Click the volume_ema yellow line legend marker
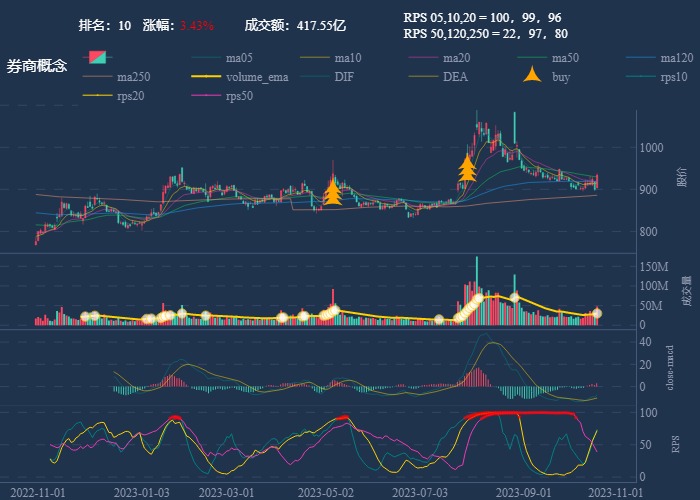The height and width of the screenshot is (500, 700). click(x=206, y=77)
